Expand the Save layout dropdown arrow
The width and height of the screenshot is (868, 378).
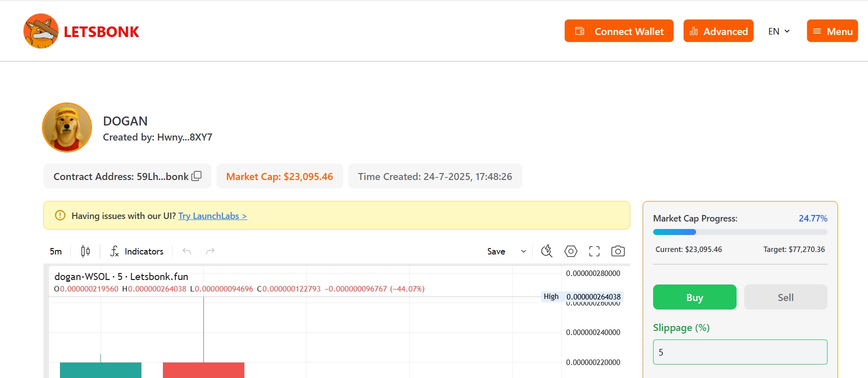coord(524,251)
